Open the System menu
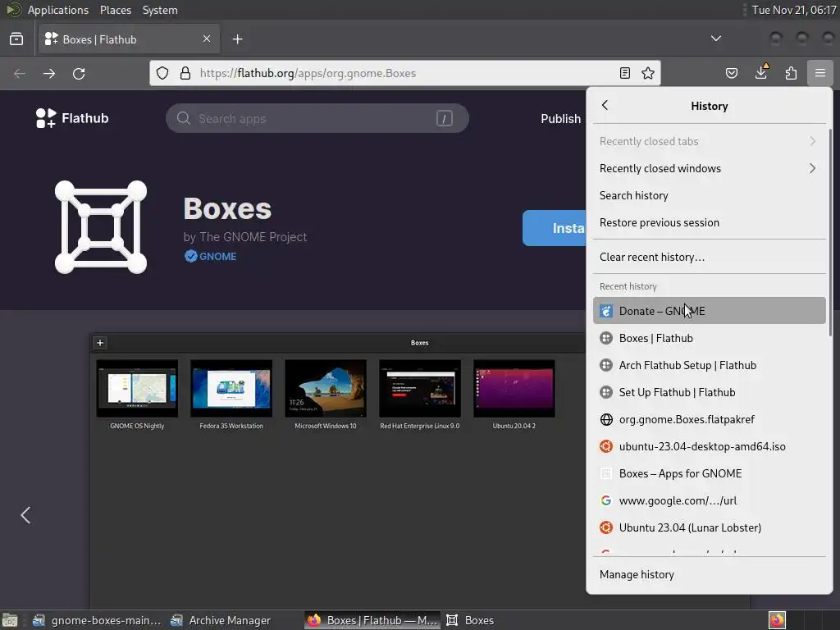840x630 pixels. tap(160, 10)
